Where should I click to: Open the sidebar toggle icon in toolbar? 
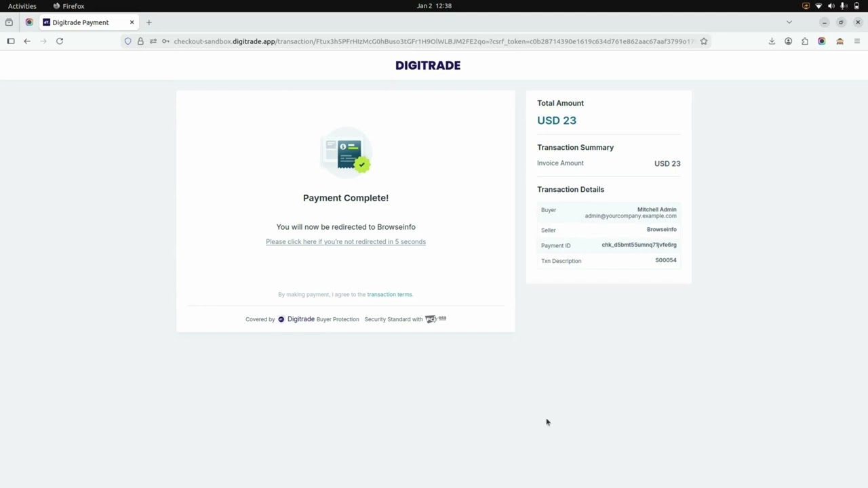[11, 41]
